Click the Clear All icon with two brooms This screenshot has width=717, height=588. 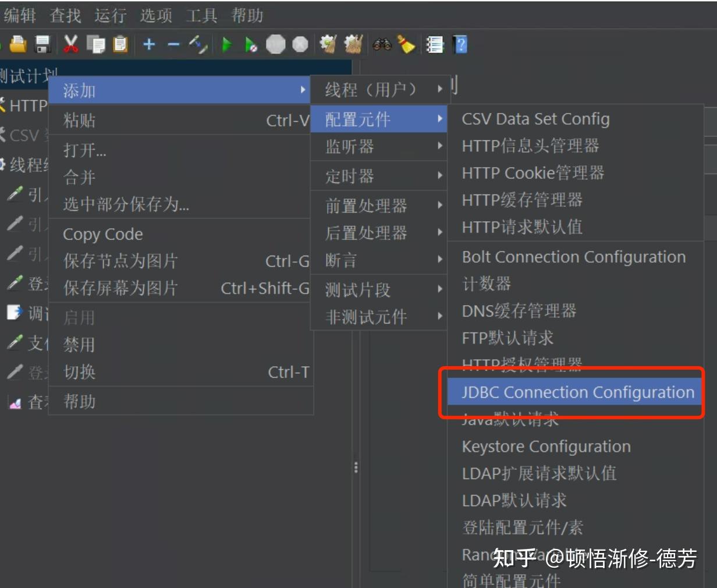(x=353, y=44)
